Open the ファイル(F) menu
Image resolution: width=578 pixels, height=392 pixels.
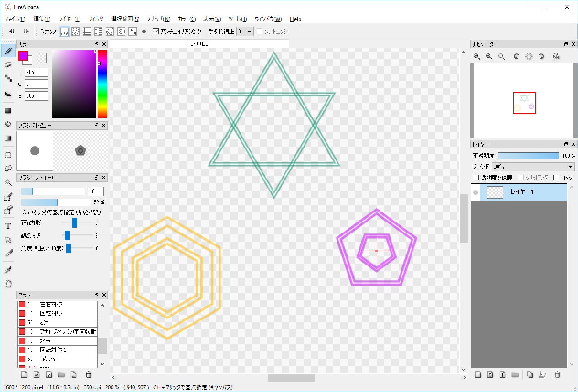(15, 19)
